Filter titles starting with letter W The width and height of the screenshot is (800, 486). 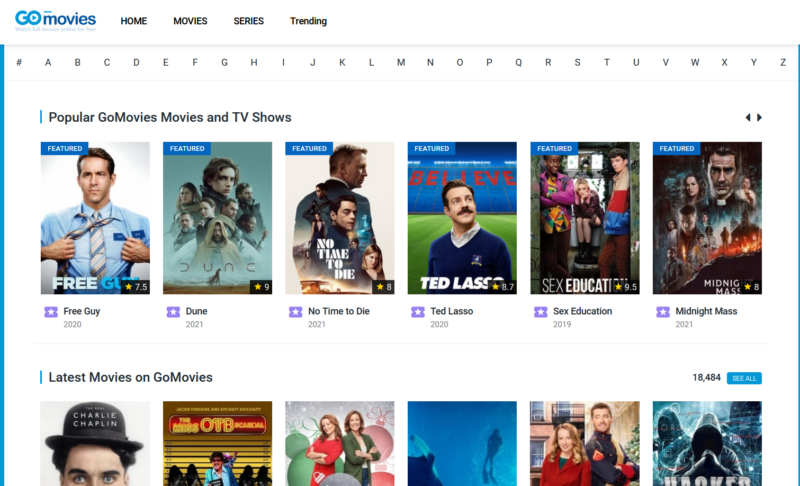coord(695,63)
